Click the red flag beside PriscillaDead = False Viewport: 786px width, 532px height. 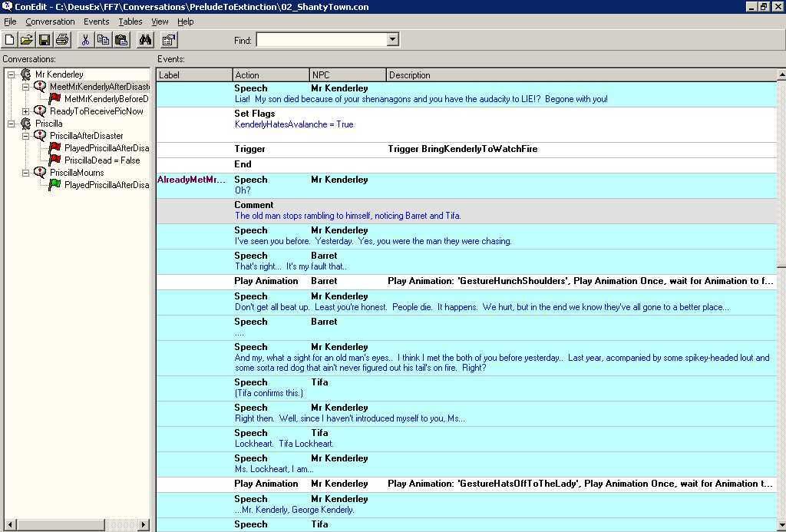(x=54, y=160)
